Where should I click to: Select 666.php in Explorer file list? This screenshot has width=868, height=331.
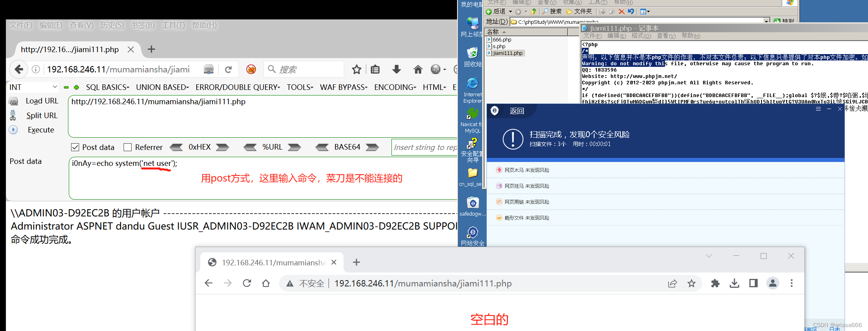tap(499, 40)
